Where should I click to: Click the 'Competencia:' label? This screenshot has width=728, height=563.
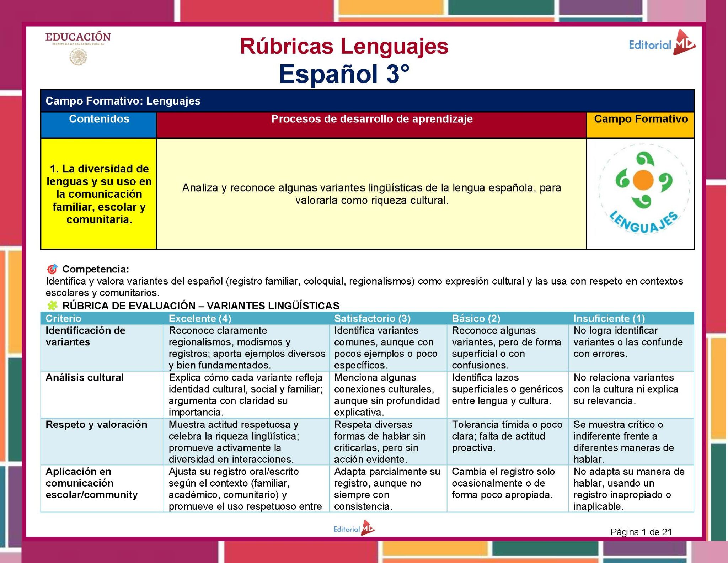(96, 269)
